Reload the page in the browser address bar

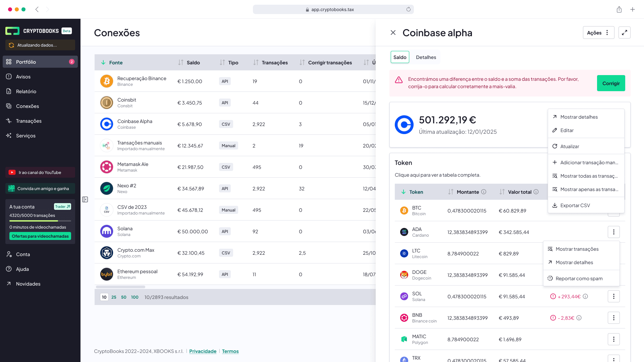[408, 9]
